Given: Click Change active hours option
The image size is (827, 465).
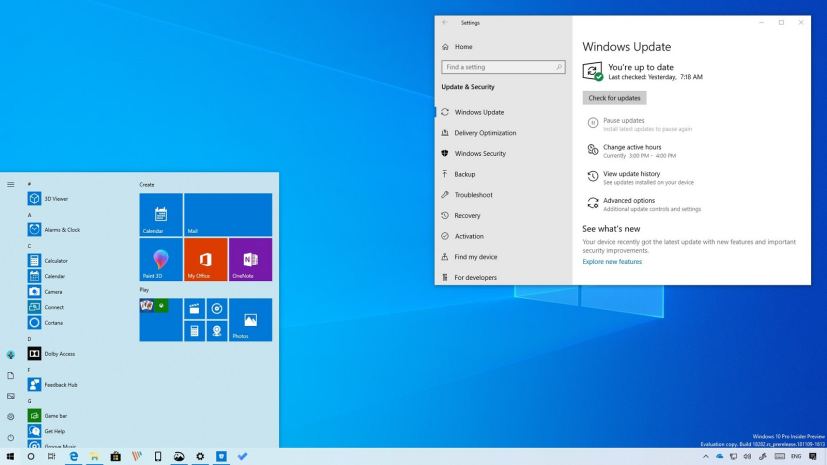Looking at the screenshot, I should point(632,151).
